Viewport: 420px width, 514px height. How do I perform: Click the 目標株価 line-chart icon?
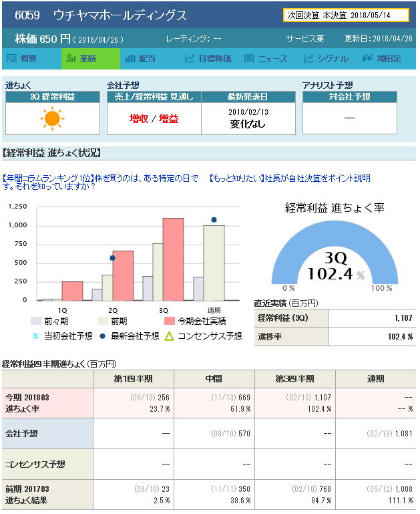coord(190,59)
